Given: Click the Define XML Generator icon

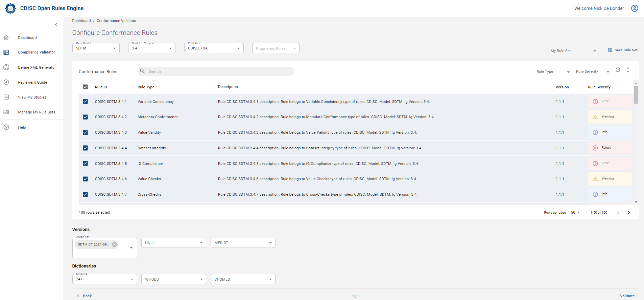Looking at the screenshot, I should [6, 67].
